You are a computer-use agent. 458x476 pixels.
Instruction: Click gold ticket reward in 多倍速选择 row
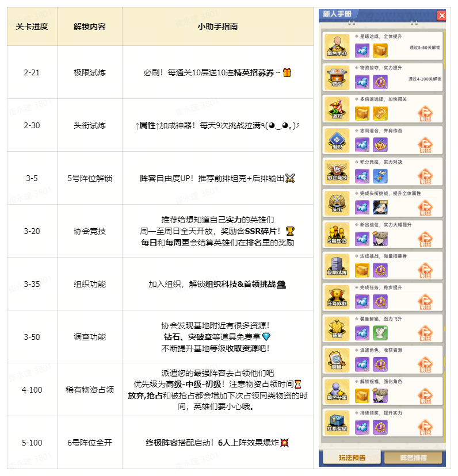click(380, 113)
